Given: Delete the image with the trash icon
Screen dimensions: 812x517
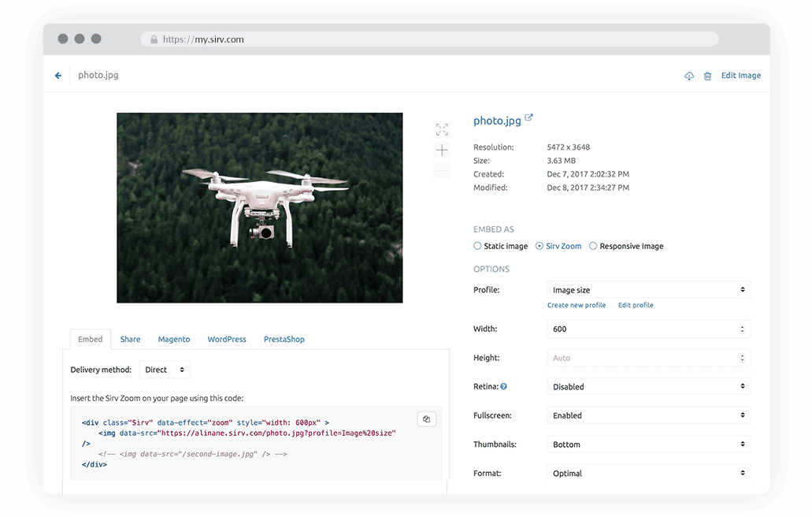Looking at the screenshot, I should (x=707, y=76).
